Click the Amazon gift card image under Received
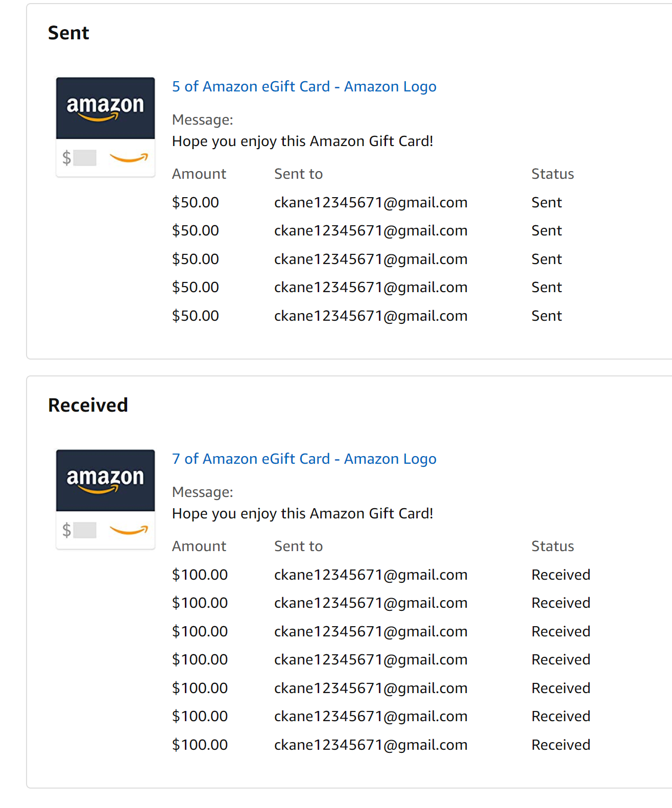The image size is (672, 808). (x=105, y=500)
